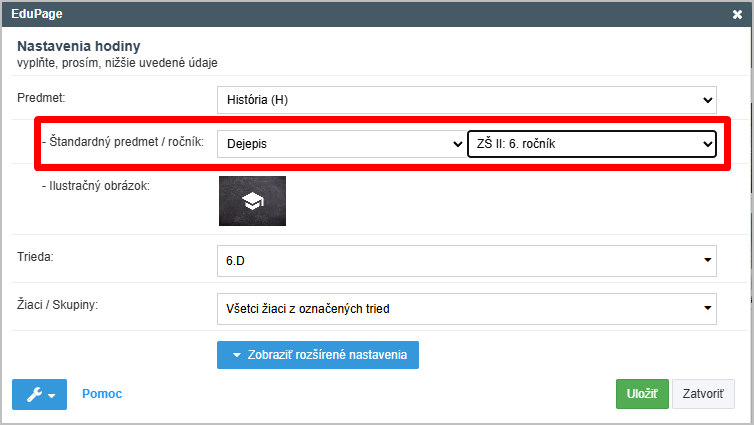754x425 pixels.
Task: Expand the Dejepis standard subject dropdown
Action: click(340, 144)
